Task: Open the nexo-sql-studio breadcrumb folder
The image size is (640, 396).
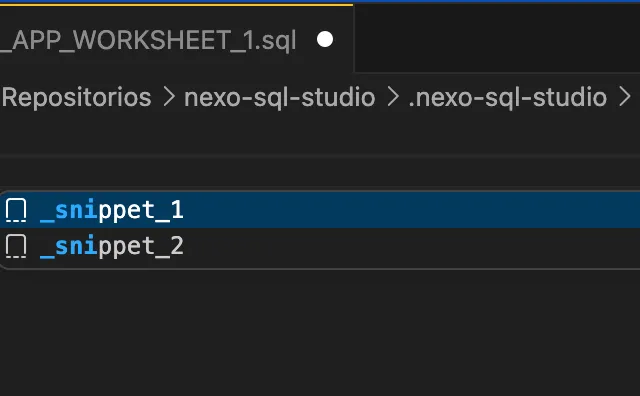Action: (x=280, y=97)
